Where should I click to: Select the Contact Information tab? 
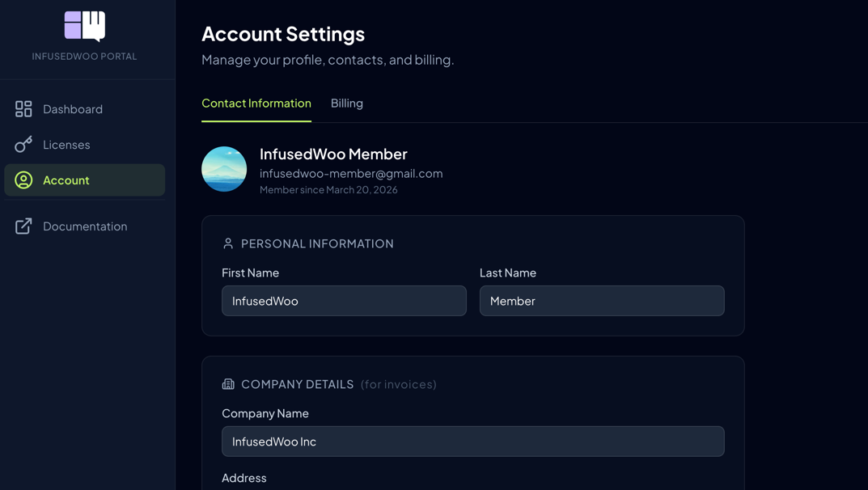[x=256, y=103]
